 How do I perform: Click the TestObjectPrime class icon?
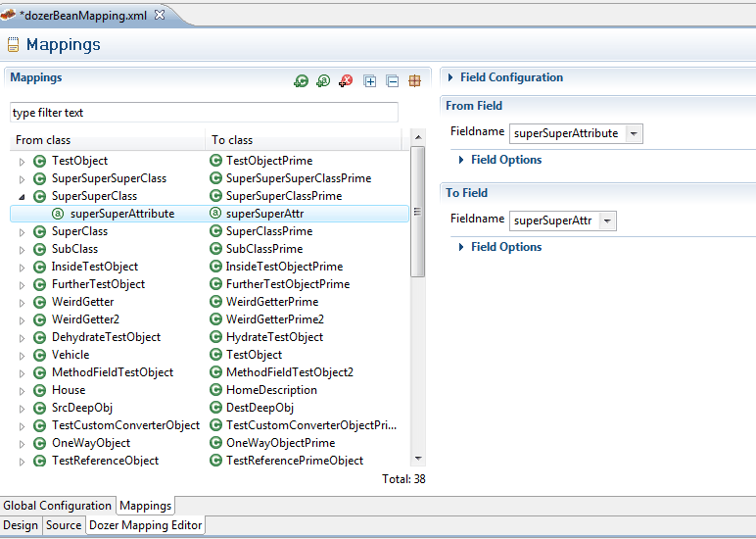pyautogui.click(x=215, y=160)
